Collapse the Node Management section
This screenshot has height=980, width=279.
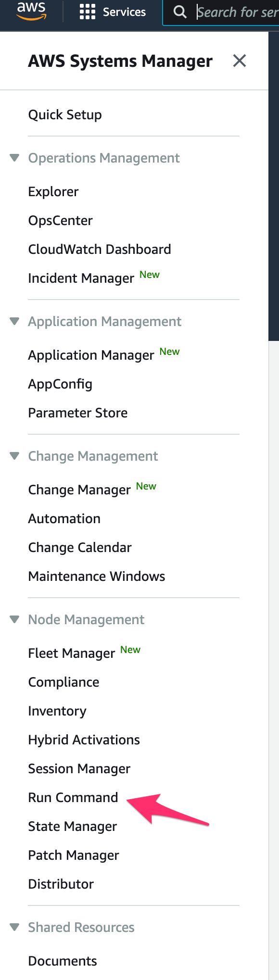pyautogui.click(x=14, y=619)
